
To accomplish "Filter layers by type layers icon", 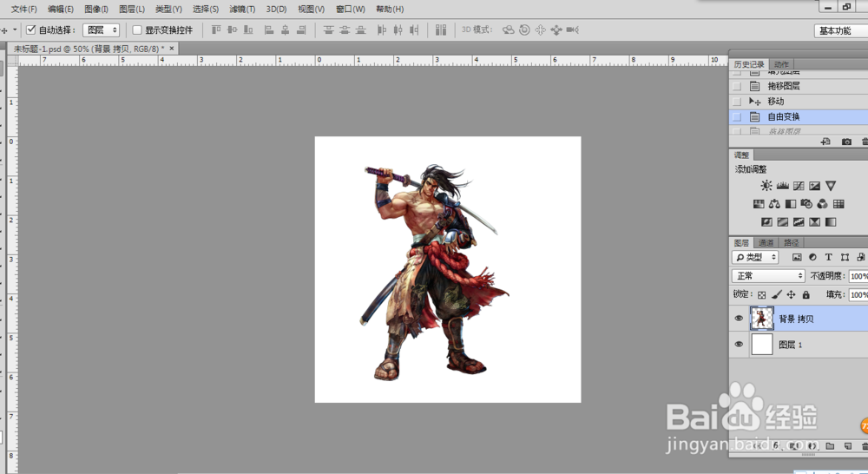I will [x=829, y=257].
